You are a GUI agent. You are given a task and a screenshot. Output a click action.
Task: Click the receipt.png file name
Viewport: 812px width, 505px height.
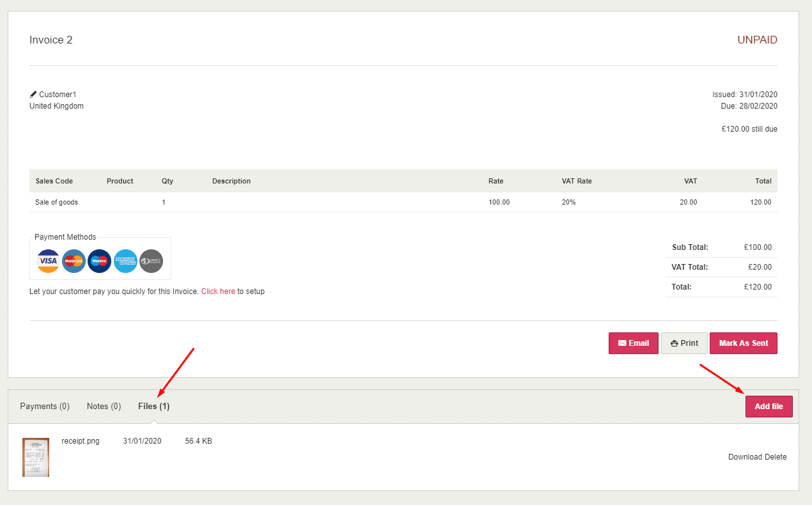81,441
